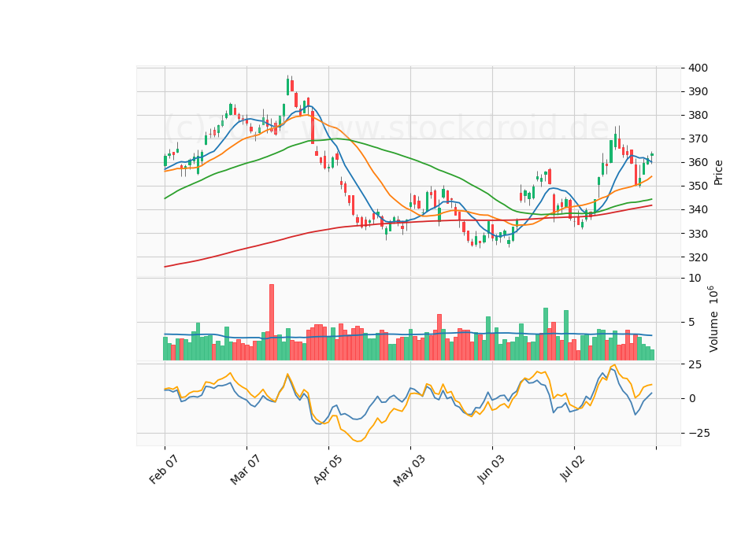Viewport: 756px width, 543px height.
Task: Click the 360 price axis value
Action: tap(699, 162)
